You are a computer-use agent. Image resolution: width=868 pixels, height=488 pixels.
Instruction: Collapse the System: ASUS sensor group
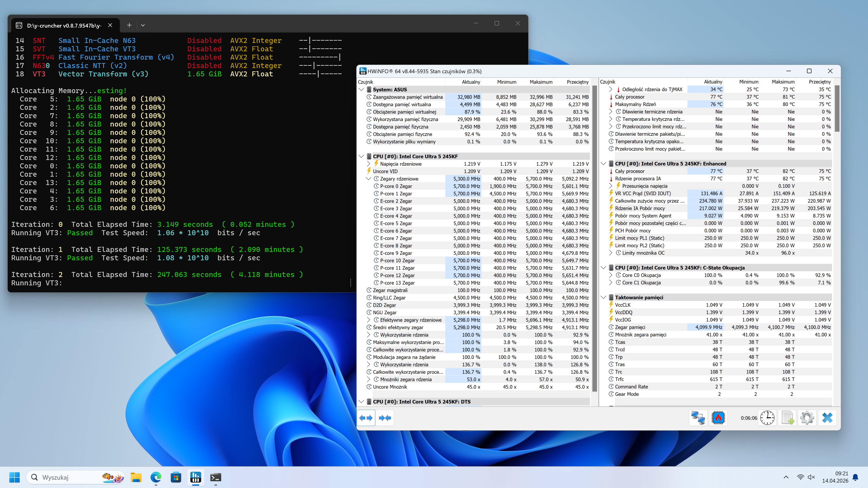pos(361,90)
